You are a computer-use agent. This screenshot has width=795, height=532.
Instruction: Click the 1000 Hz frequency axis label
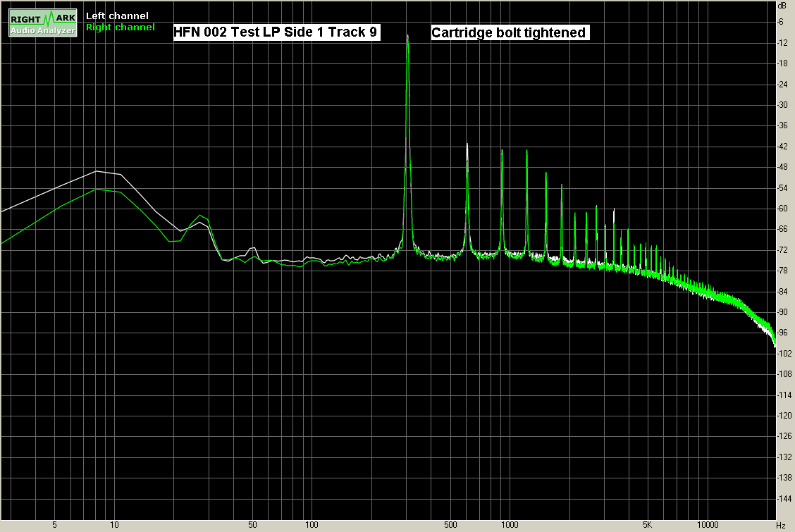click(510, 525)
